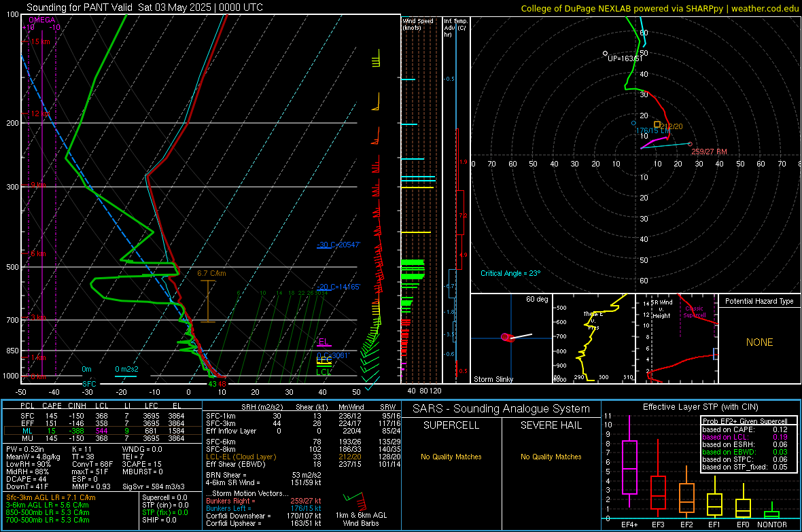The image size is (802, 532).
Task: Click 'ConvT = 68F' value
Action: coord(92,464)
